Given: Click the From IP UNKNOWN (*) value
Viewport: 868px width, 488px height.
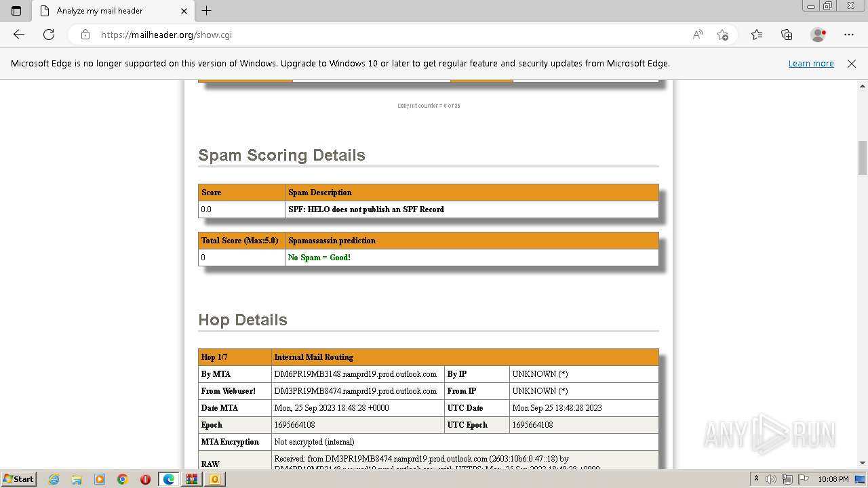Looking at the screenshot, I should pos(540,391).
